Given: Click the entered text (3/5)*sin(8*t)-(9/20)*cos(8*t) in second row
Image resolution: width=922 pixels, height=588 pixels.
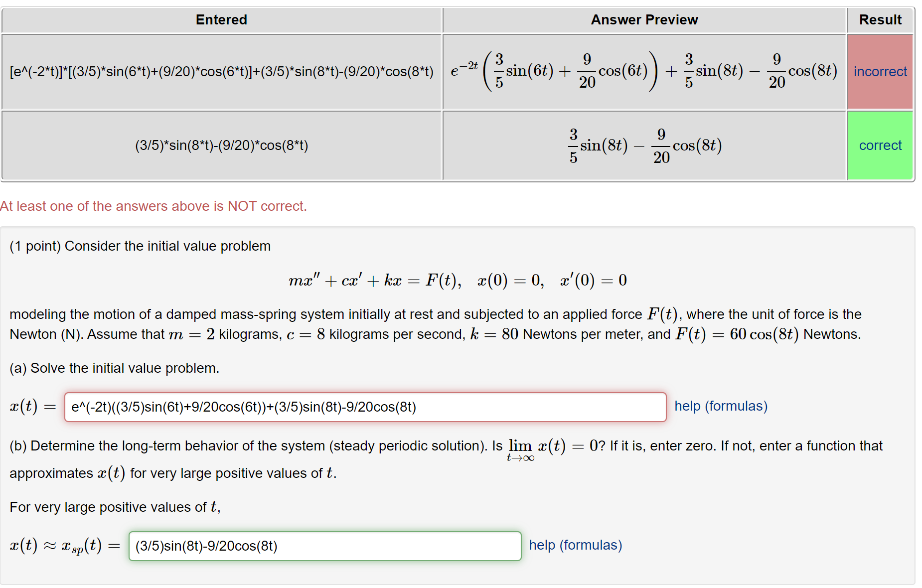Looking at the screenshot, I should click(222, 146).
